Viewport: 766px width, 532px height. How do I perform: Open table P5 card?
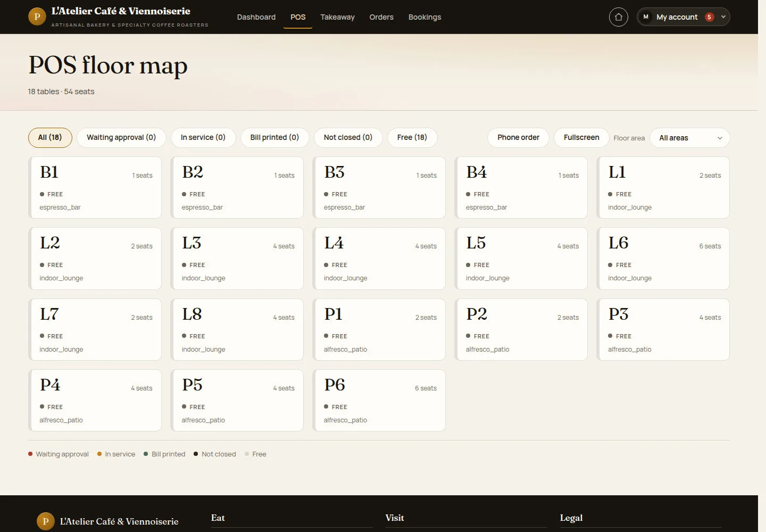click(237, 400)
